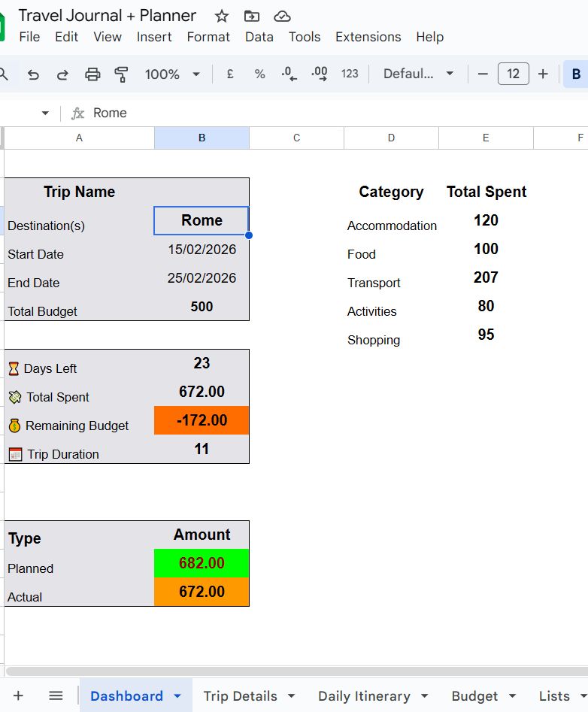Select the Total Budget value 500
Image resolution: width=588 pixels, height=712 pixels.
pyautogui.click(x=202, y=307)
